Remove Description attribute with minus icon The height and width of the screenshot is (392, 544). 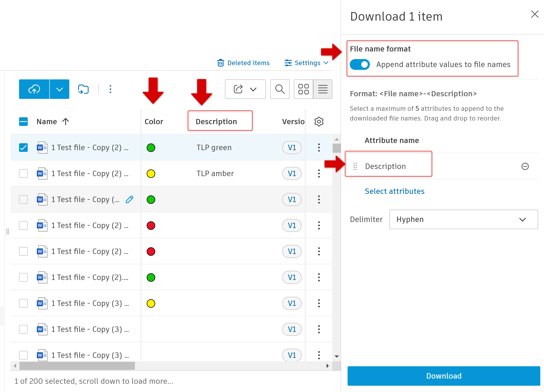pos(525,166)
